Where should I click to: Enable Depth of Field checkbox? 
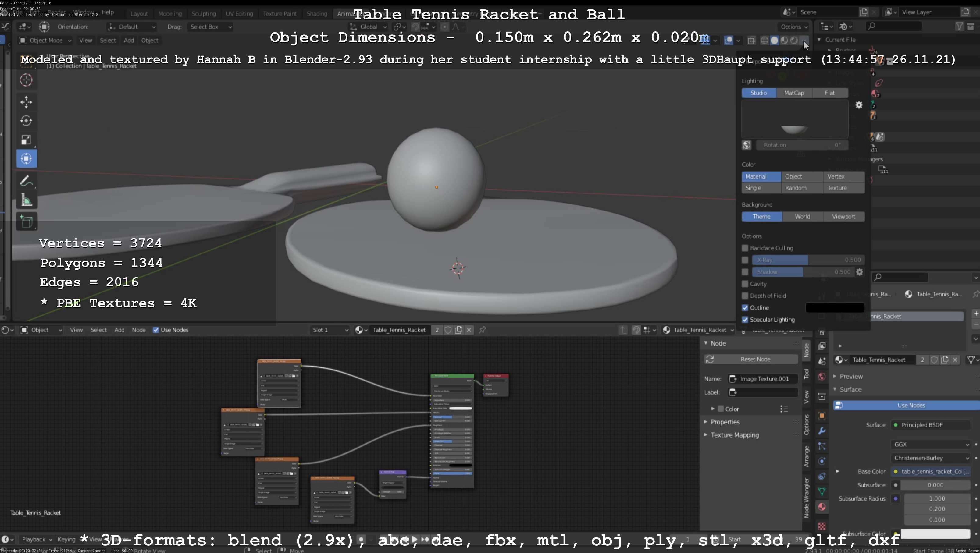[745, 296]
